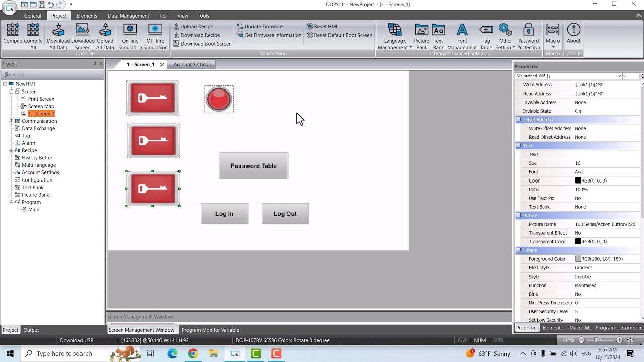Collapse the Program tree node

click(x=11, y=202)
